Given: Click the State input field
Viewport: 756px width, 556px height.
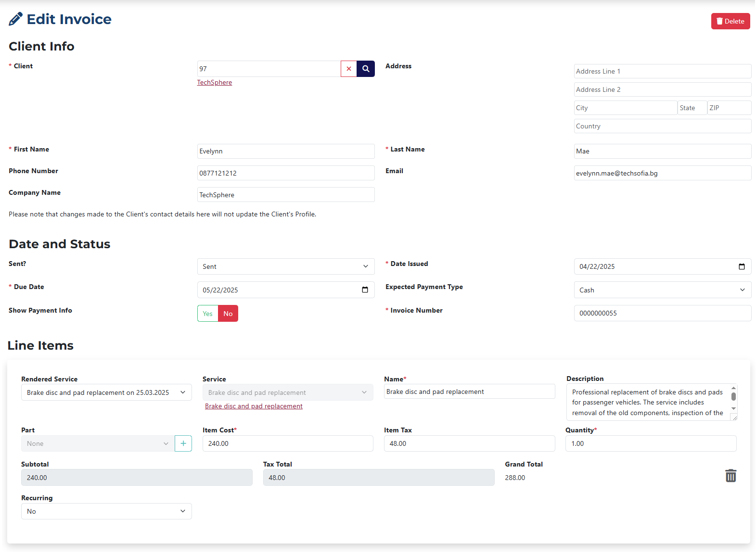Looking at the screenshot, I should 692,108.
